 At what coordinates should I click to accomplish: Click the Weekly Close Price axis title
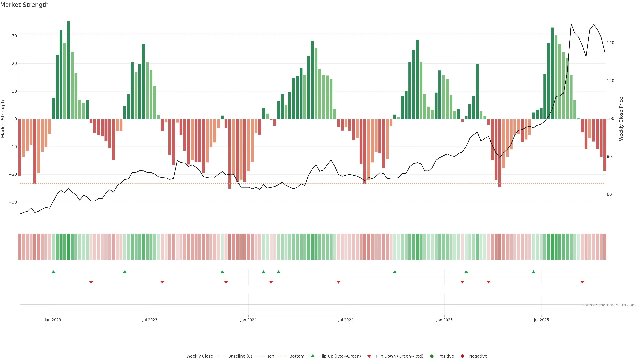point(621,119)
